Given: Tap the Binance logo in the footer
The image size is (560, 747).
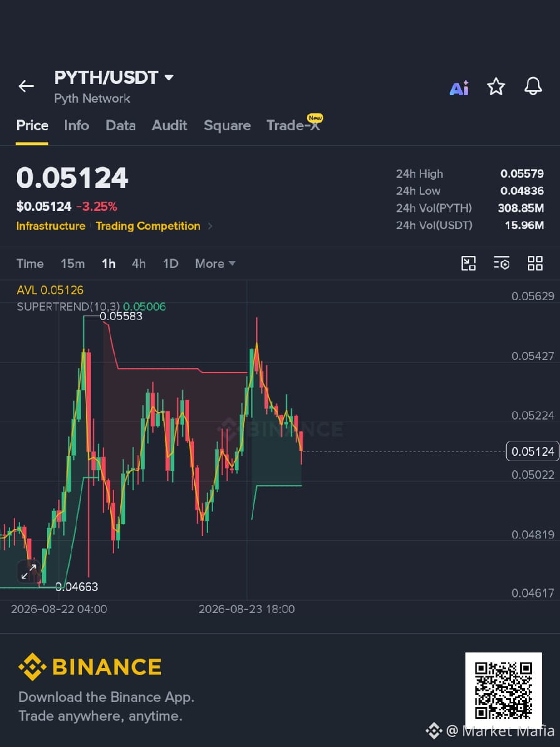Looking at the screenshot, I should tap(90, 666).
